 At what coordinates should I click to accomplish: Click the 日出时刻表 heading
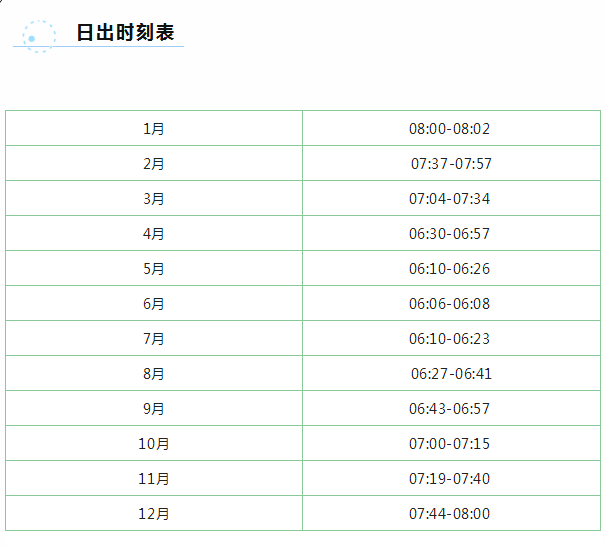coord(125,32)
